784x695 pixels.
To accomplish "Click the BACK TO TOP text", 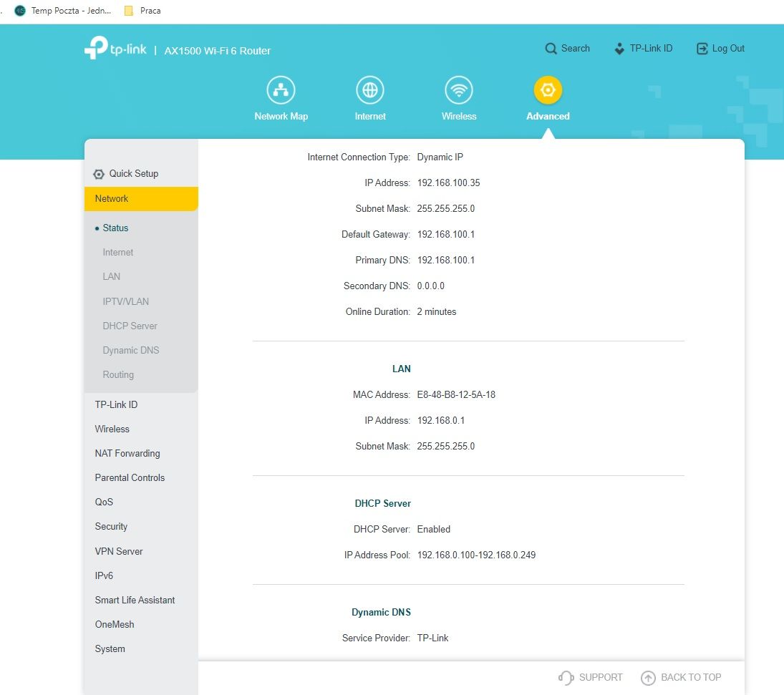I will point(691,678).
